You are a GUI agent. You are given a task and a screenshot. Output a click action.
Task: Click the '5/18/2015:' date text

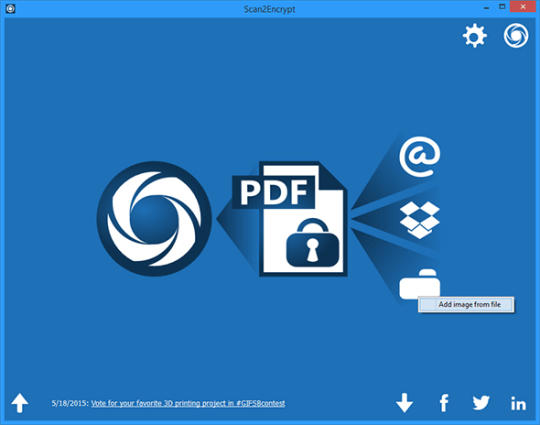70,403
